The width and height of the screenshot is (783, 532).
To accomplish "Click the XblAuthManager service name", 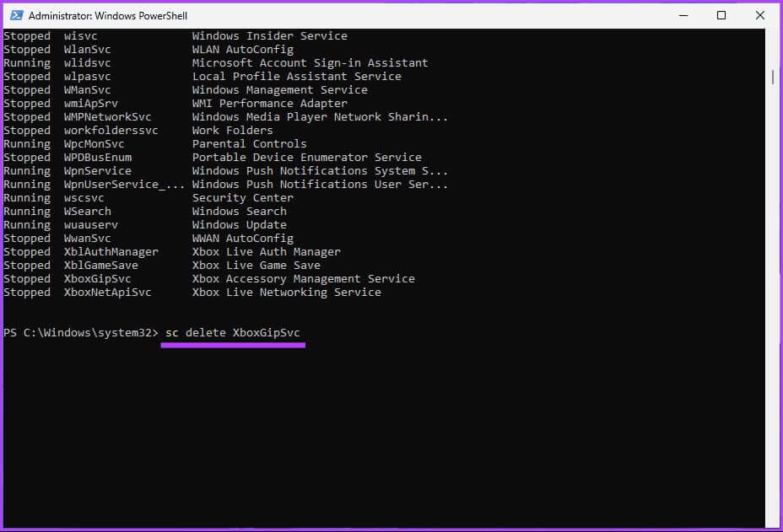I will (x=111, y=252).
